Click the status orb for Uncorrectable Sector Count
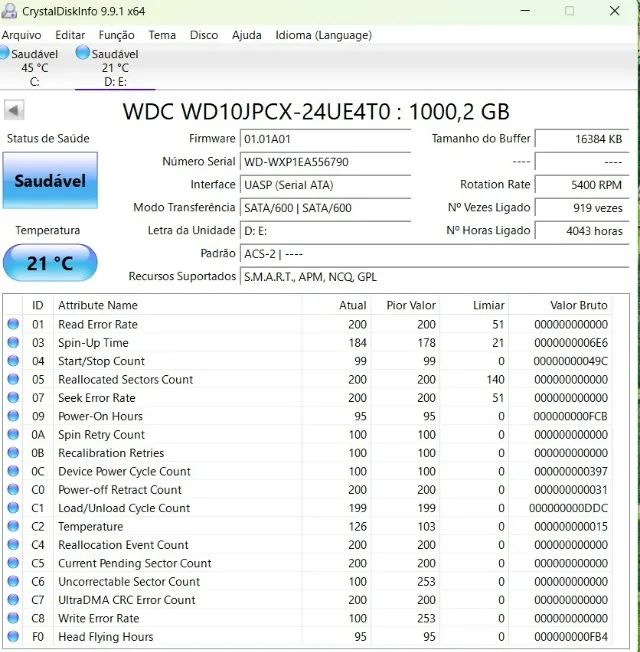This screenshot has height=652, width=640. pos(13,581)
